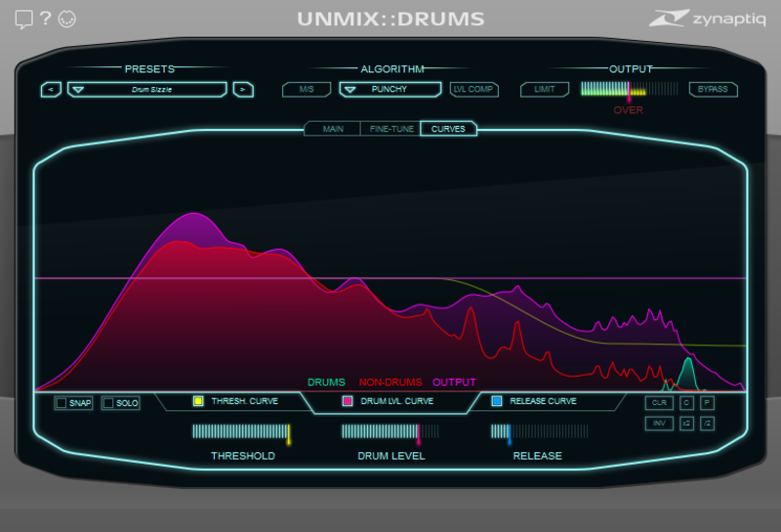
Task: Click the DRUM LEVEL label
Action: pyautogui.click(x=391, y=456)
